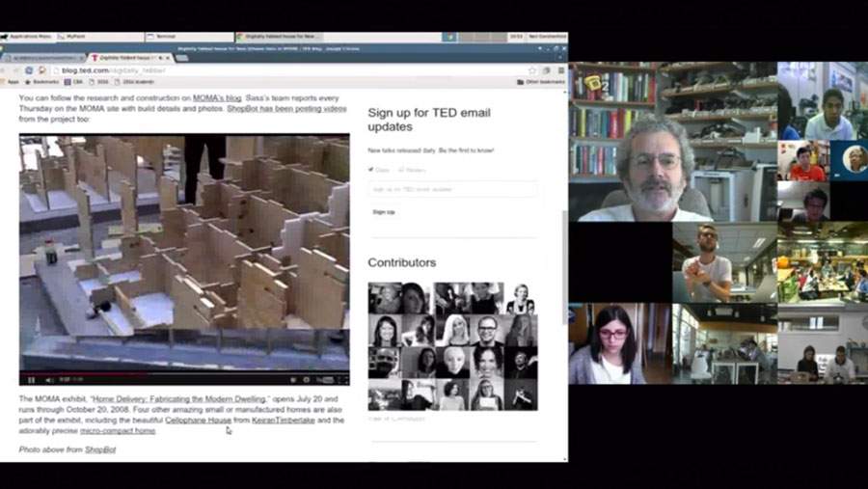This screenshot has height=489, width=868.
Task: Open the Chrome hamburger menu
Action: [560, 70]
